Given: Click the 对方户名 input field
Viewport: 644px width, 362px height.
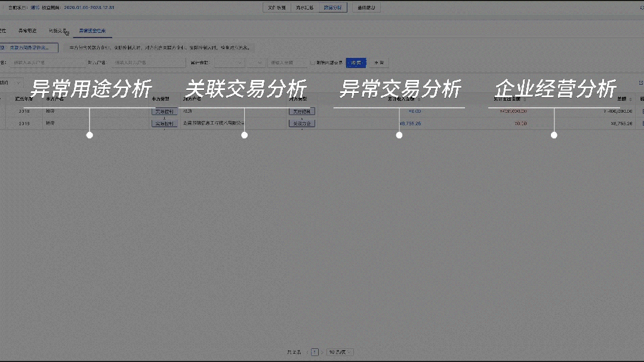Looking at the screenshot, I should 148,63.
